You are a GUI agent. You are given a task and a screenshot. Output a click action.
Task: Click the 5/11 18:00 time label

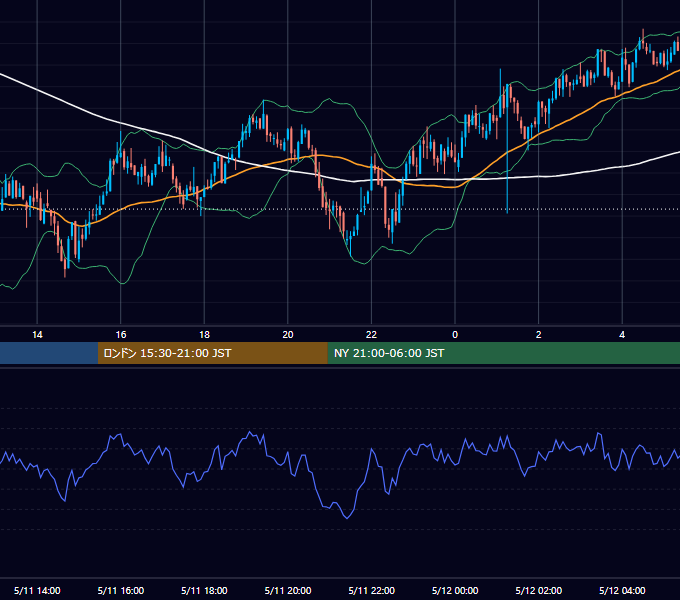(204, 590)
